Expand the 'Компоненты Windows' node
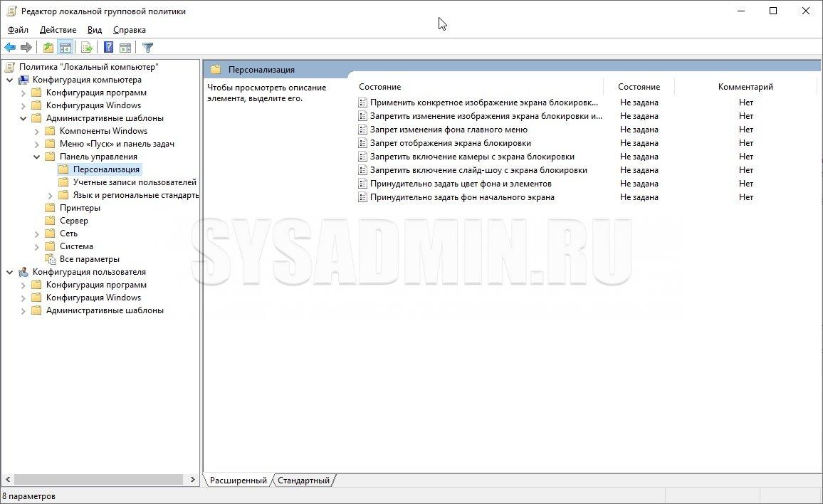The width and height of the screenshot is (823, 504). (37, 131)
